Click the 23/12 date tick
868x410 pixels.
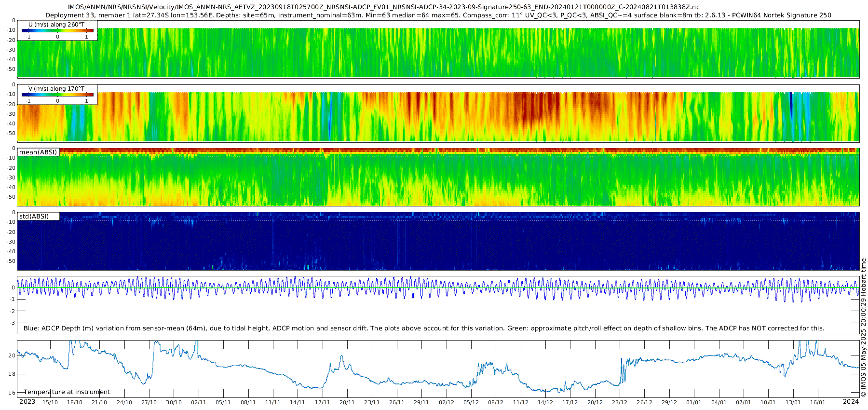point(620,402)
